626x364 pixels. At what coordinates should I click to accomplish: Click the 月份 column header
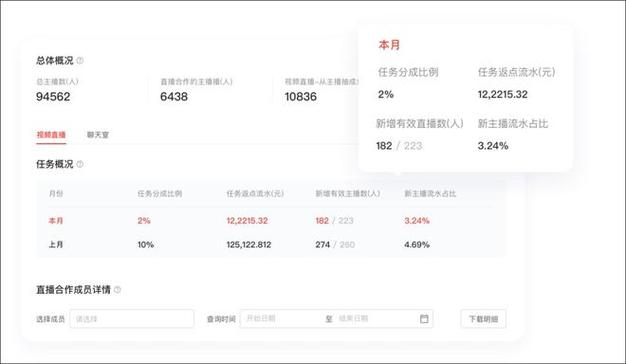[x=56, y=194]
